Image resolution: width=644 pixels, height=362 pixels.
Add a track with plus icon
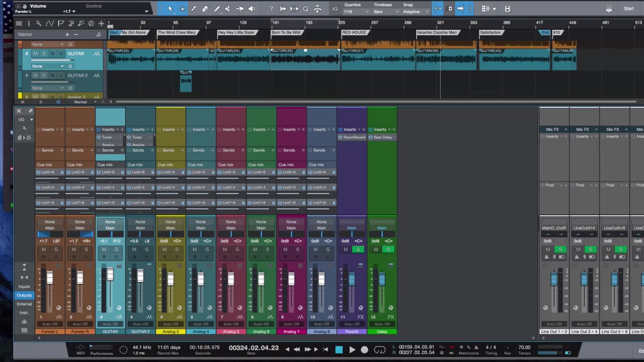101,23
